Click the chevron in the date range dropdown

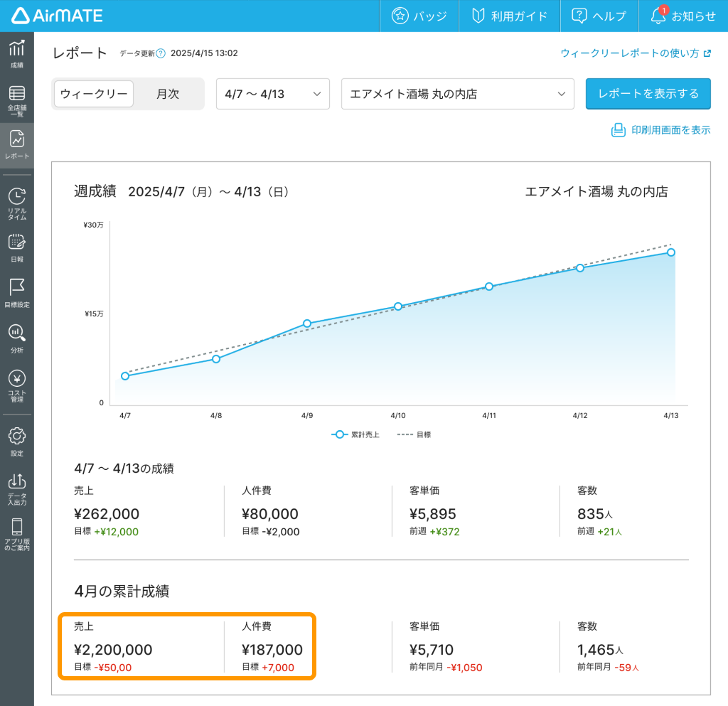[x=317, y=94]
